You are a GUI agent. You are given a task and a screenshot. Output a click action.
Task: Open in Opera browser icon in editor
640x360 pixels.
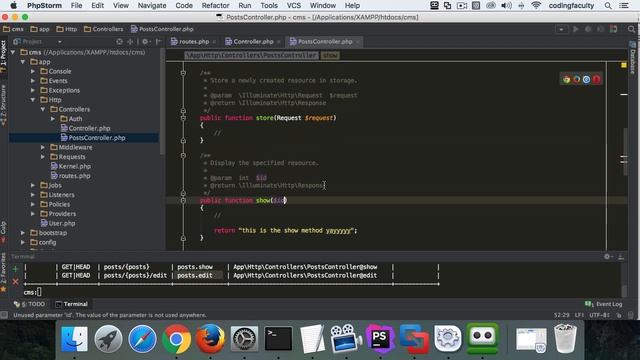(x=596, y=80)
